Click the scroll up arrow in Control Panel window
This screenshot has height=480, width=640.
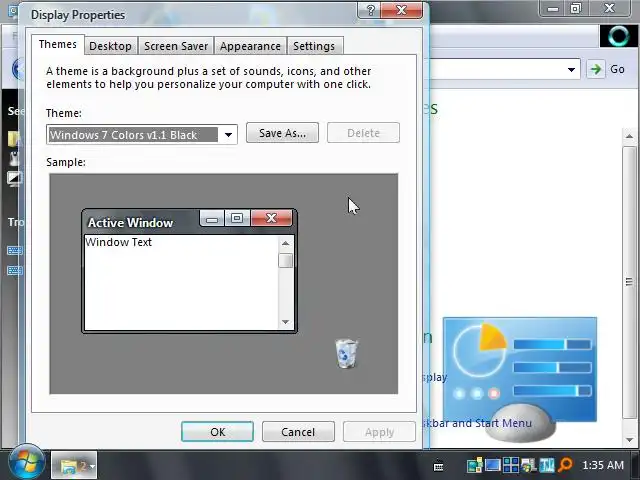(629, 136)
